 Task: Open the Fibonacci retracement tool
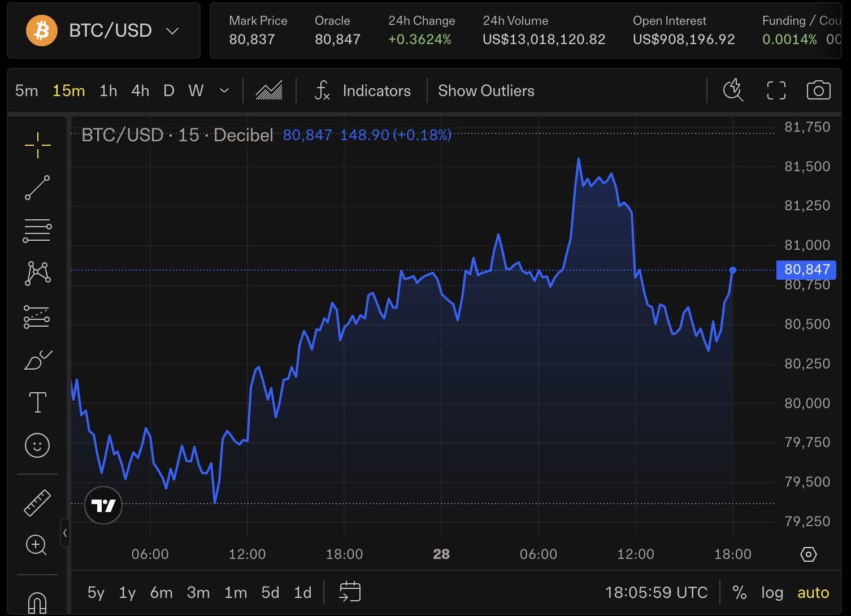[x=37, y=231]
